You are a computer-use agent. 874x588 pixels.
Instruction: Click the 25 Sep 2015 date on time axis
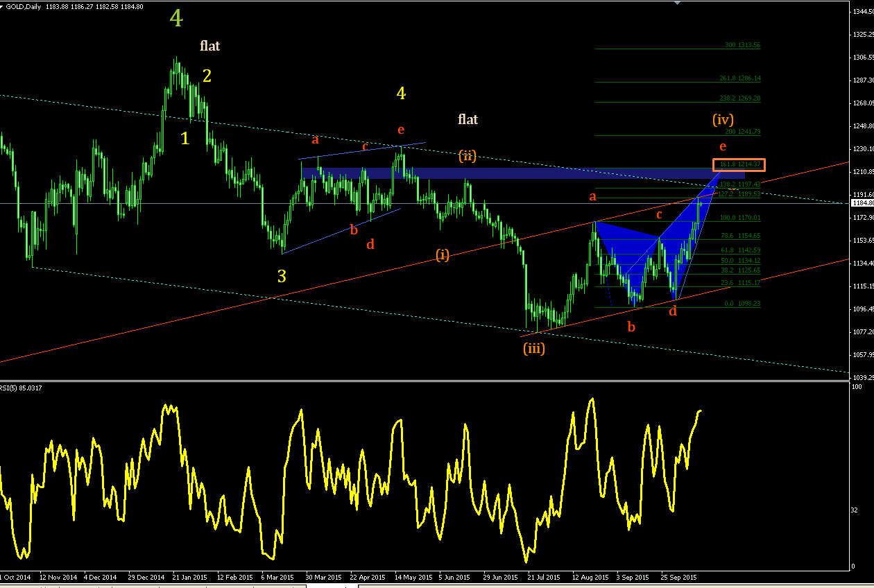pos(678,577)
